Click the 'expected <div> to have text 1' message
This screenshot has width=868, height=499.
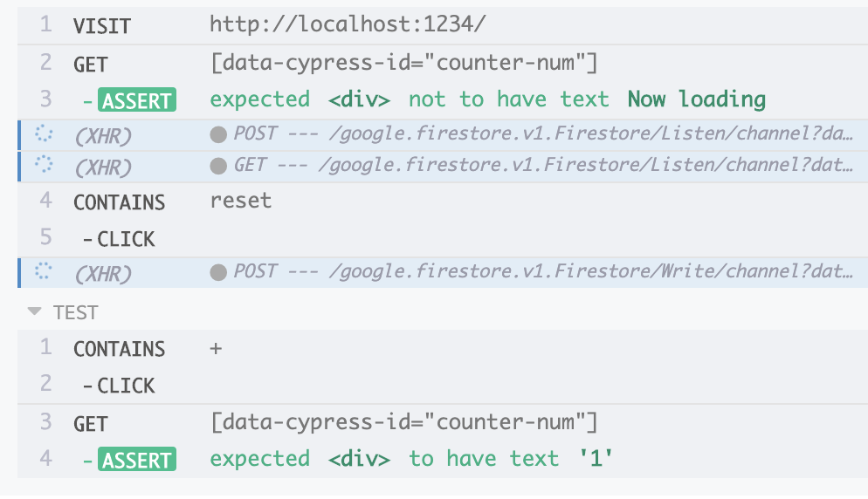(x=411, y=459)
